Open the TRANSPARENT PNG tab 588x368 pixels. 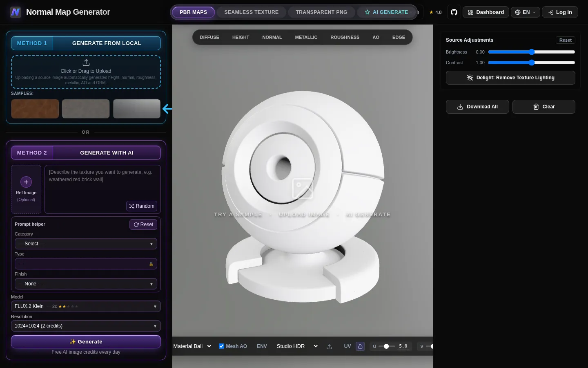point(321,12)
